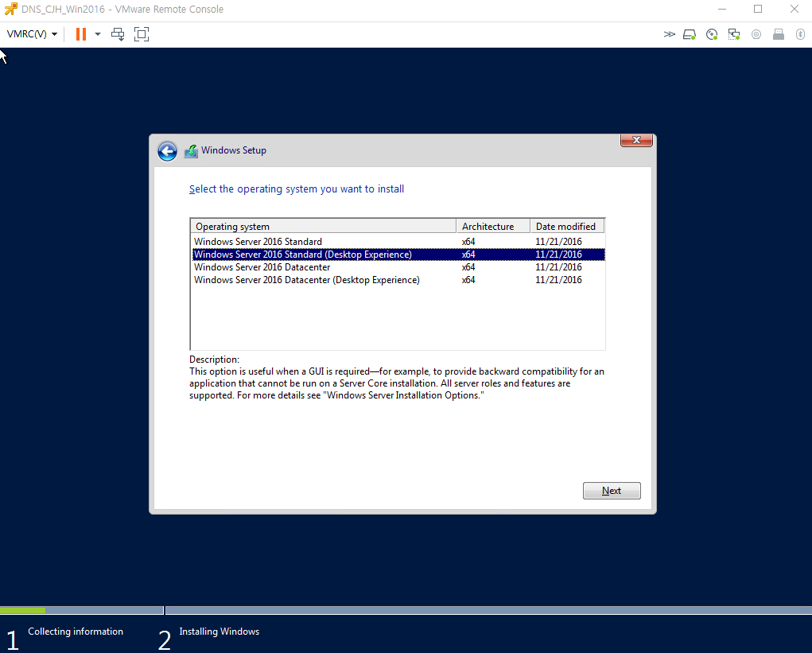This screenshot has height=653, width=812.
Task: Close the VMware Remote Console window
Action: (794, 10)
